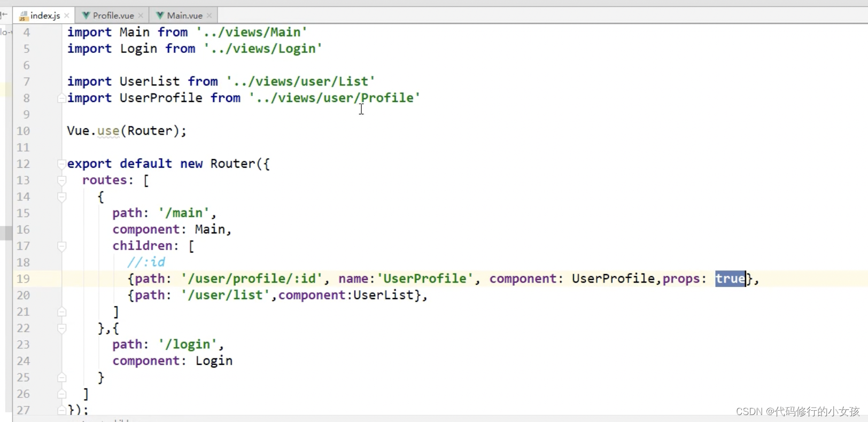Click the fold end marker at line 27
Viewport: 868px width, 422px height.
[x=62, y=410]
